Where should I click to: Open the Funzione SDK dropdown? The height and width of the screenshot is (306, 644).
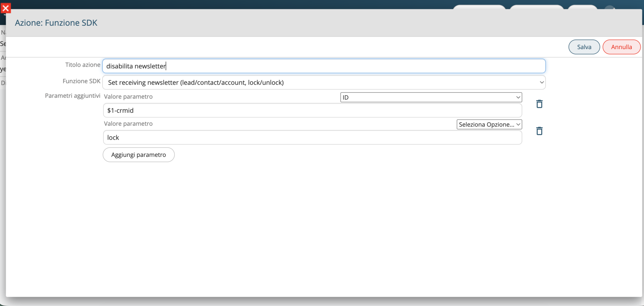coord(324,82)
